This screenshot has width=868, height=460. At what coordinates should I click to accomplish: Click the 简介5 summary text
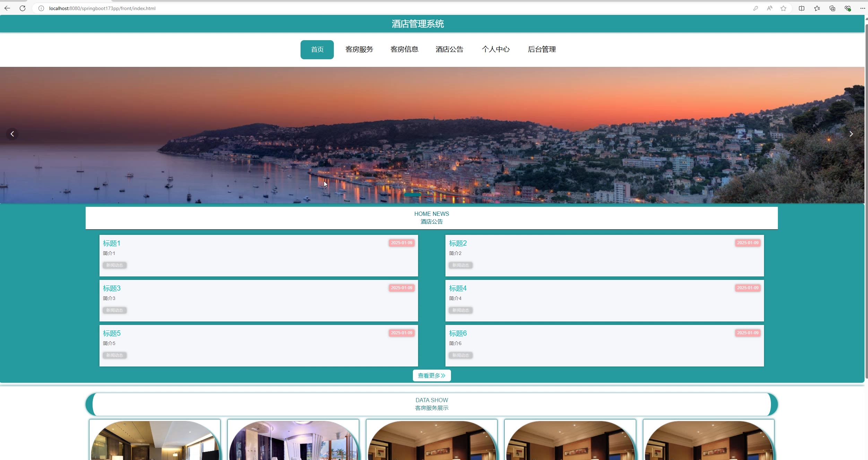coord(109,343)
